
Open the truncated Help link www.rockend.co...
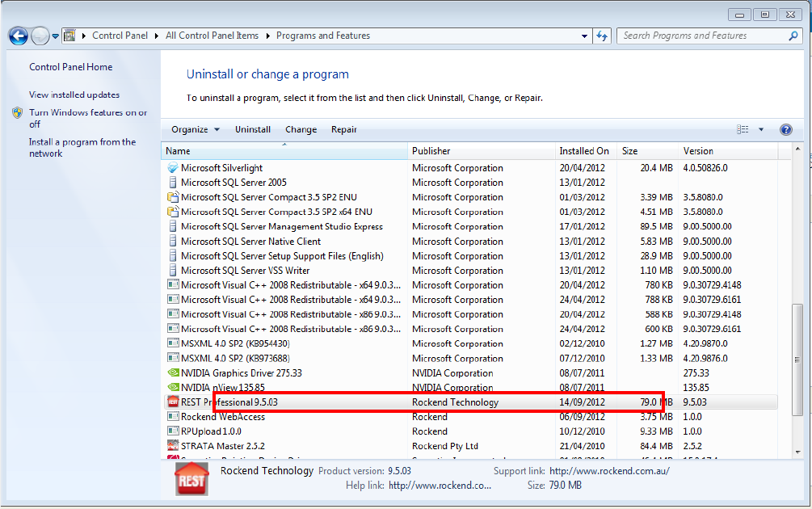point(440,486)
